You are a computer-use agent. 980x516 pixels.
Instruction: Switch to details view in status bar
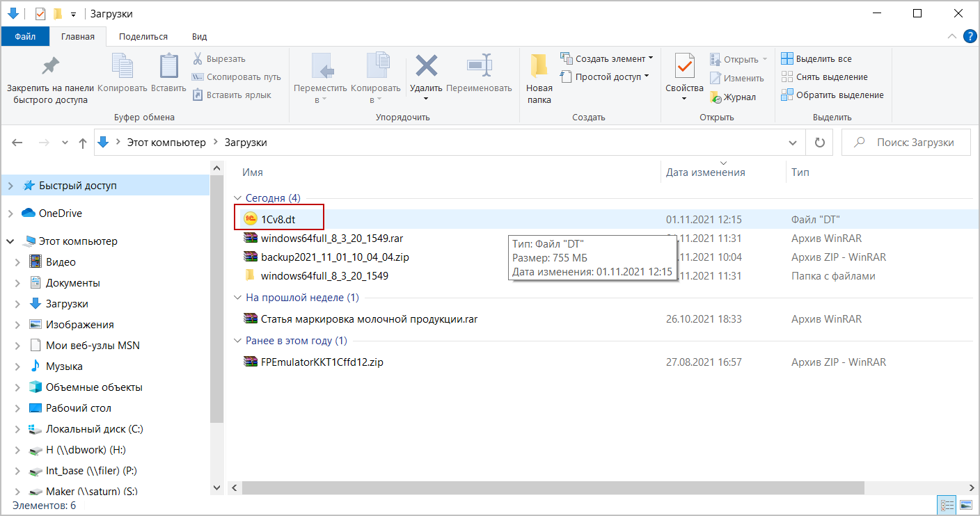point(947,505)
